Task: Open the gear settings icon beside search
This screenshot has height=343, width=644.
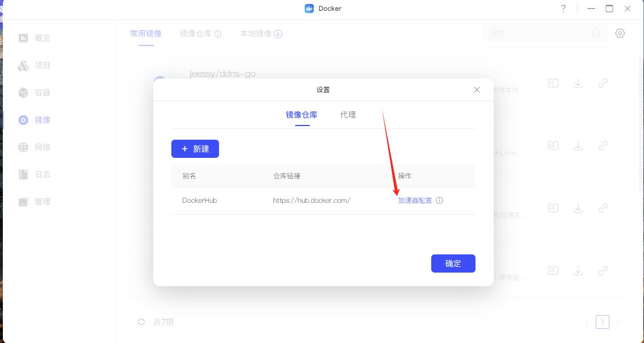Action: (x=620, y=34)
